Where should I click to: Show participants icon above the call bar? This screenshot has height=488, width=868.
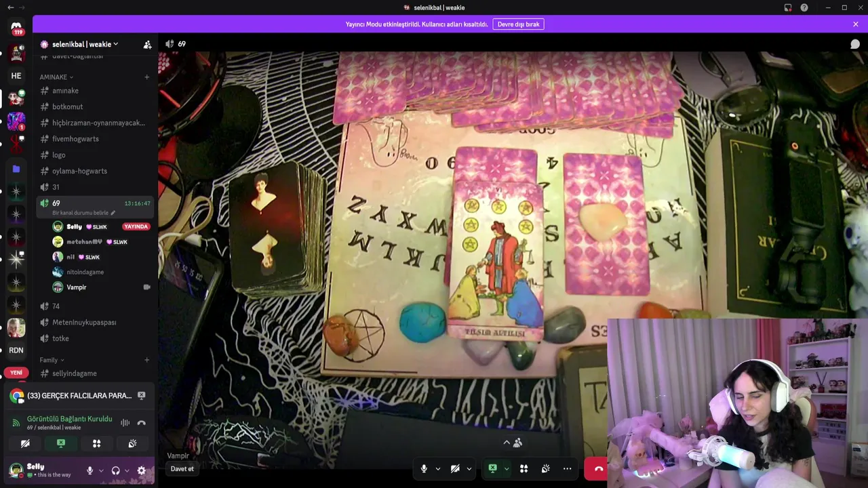tap(518, 443)
